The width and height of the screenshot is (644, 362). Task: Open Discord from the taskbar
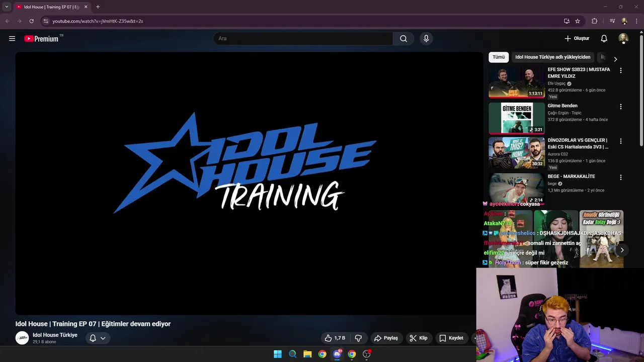(x=337, y=354)
